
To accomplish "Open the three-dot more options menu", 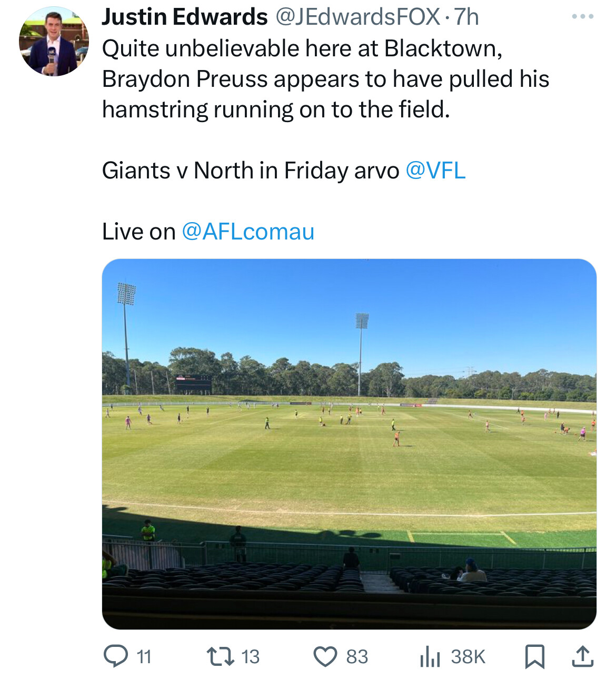I will 582,17.
